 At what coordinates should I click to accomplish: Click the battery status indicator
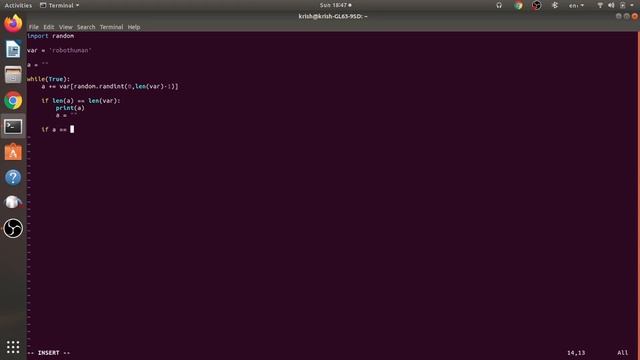point(622,5)
